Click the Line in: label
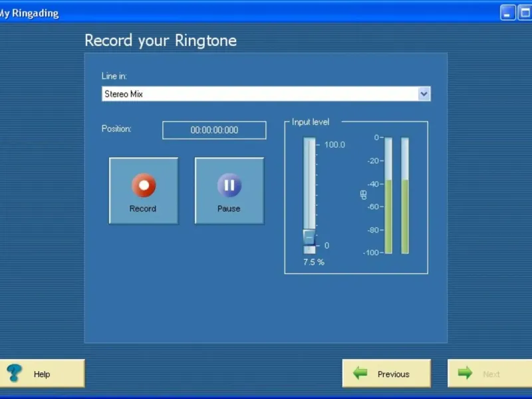This screenshot has height=399, width=532. pos(114,76)
